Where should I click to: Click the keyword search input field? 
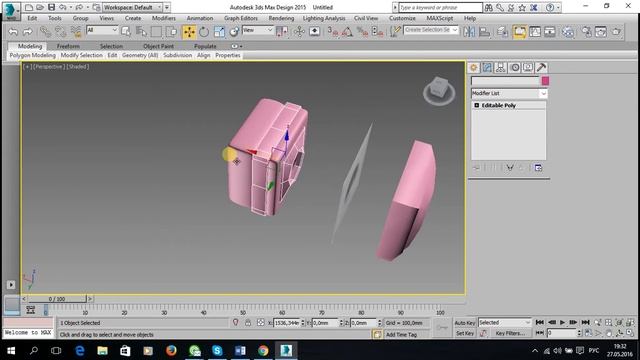[440, 7]
